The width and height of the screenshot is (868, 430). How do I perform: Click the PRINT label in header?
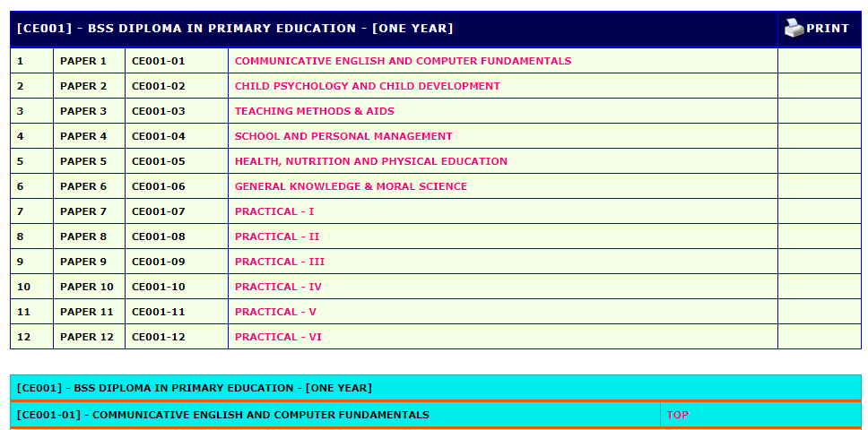(827, 29)
